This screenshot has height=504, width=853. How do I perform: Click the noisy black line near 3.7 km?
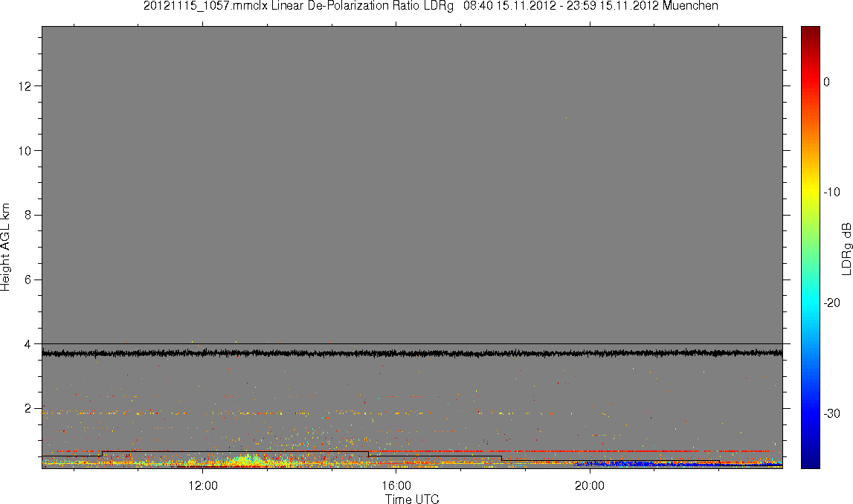tap(412, 353)
